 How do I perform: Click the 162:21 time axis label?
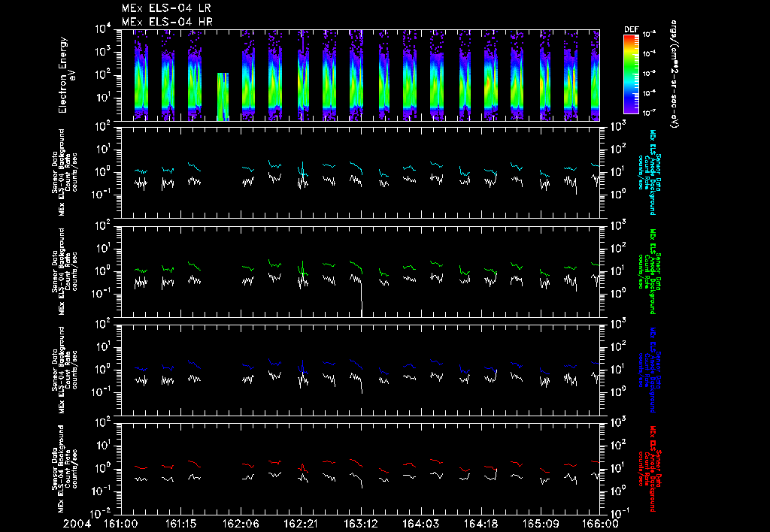tap(301, 524)
